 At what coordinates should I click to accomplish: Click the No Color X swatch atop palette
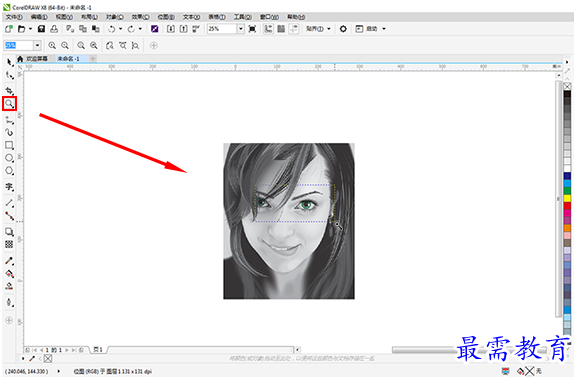coord(567,86)
